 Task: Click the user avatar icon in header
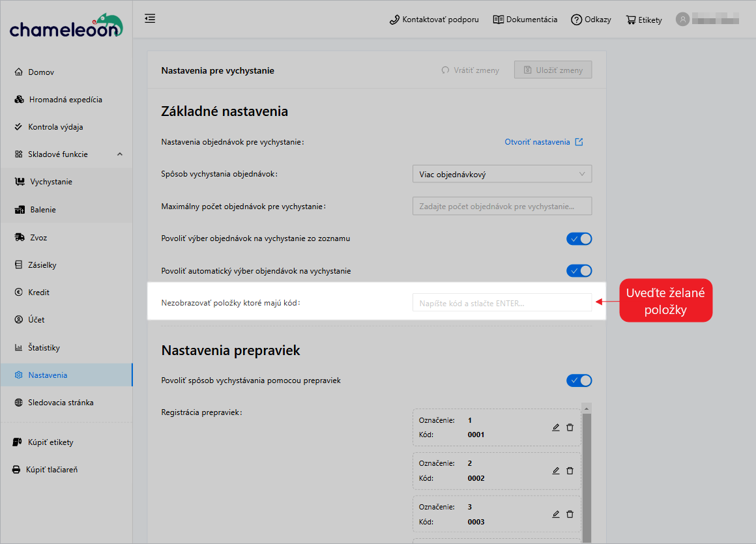tap(682, 20)
